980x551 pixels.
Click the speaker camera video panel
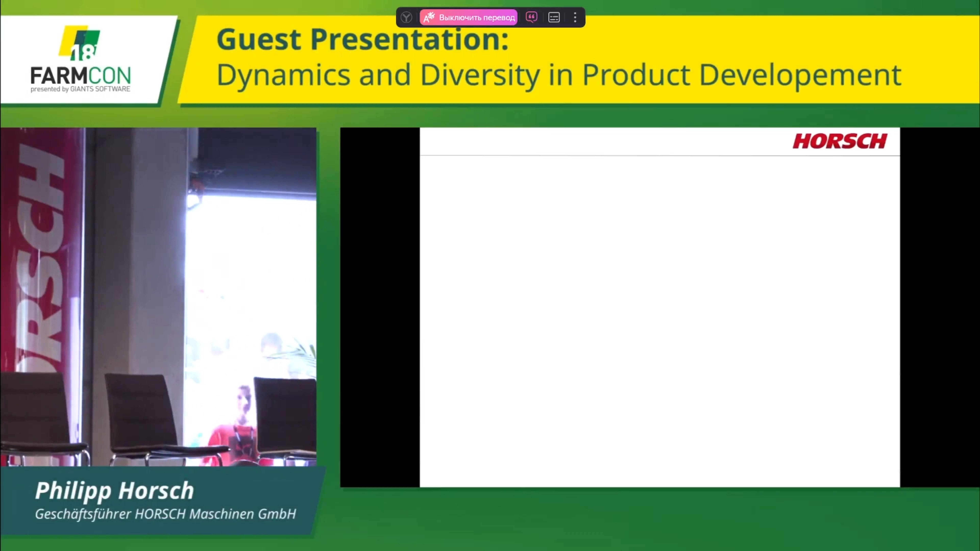158,297
